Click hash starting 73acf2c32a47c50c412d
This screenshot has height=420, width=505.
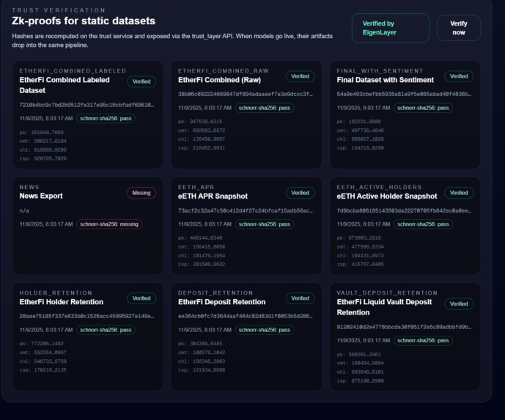pyautogui.click(x=246, y=210)
